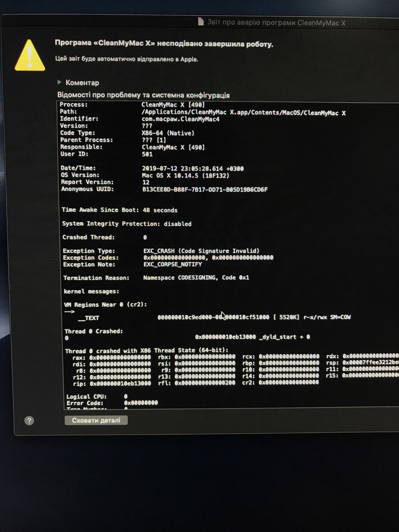
Task: Click 'Thread 0 crashed with X86 Thread State' line
Action: (x=147, y=350)
